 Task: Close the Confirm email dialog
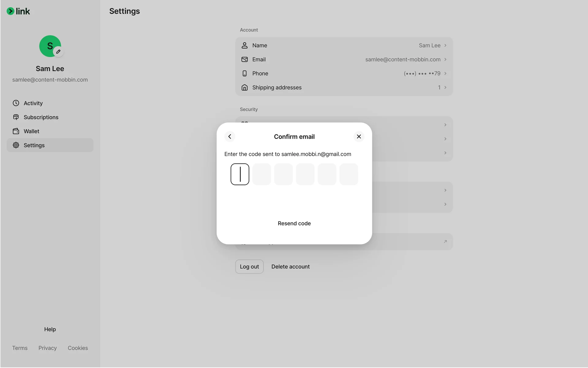(x=359, y=136)
